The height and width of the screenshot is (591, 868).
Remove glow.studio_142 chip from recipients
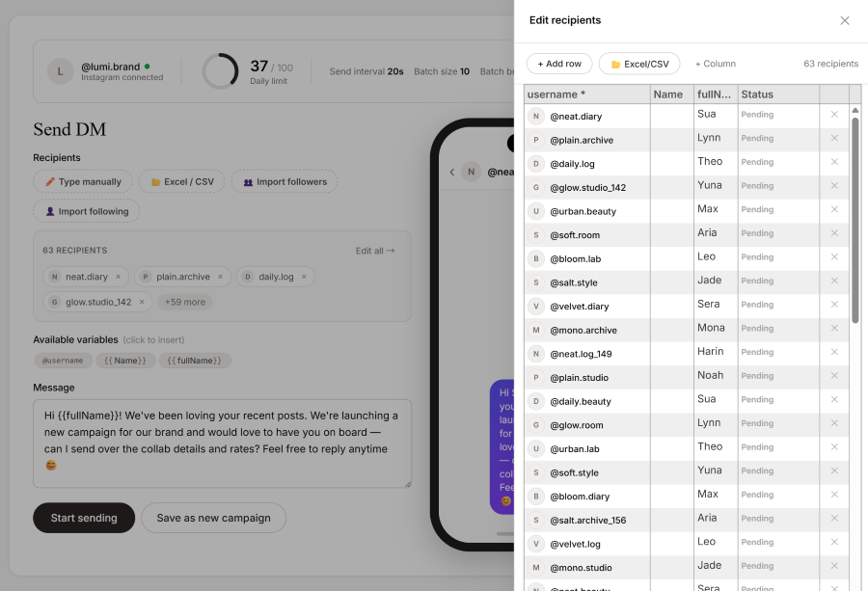142,302
